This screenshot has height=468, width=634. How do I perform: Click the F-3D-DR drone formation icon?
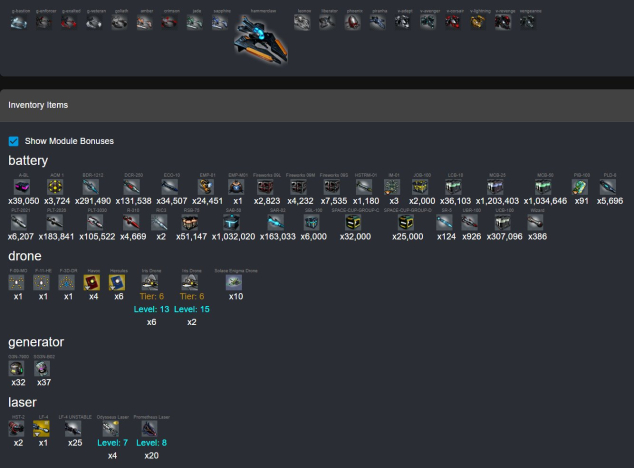click(68, 284)
